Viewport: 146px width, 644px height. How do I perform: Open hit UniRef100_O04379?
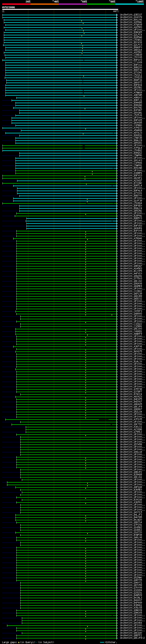click(131, 17)
